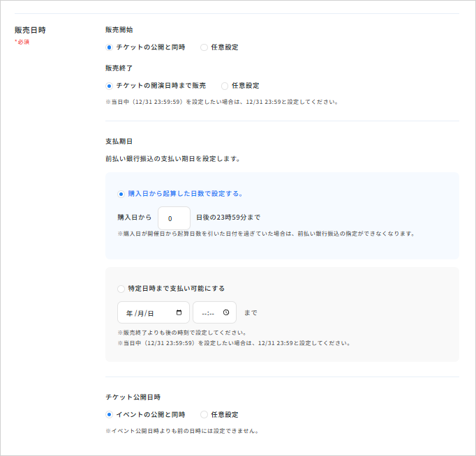The height and width of the screenshot is (456, 476).
Task: Click the 販売開始 label
Action: coord(119,30)
